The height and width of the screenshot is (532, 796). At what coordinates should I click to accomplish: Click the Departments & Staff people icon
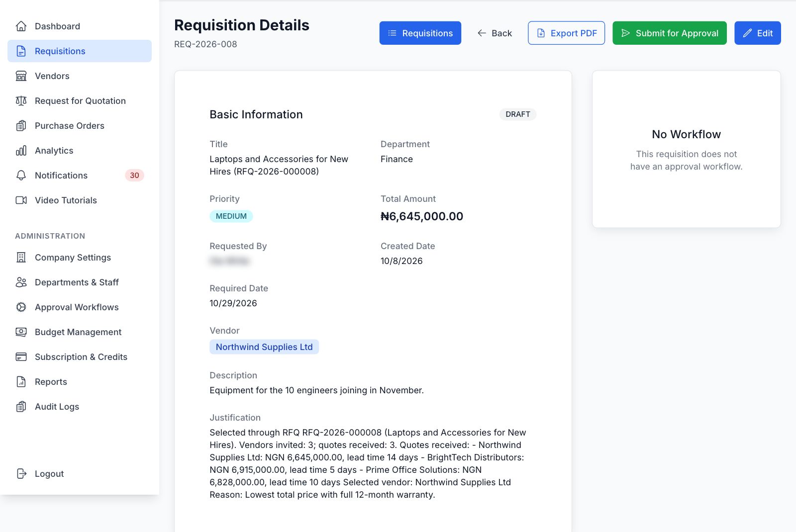[21, 282]
